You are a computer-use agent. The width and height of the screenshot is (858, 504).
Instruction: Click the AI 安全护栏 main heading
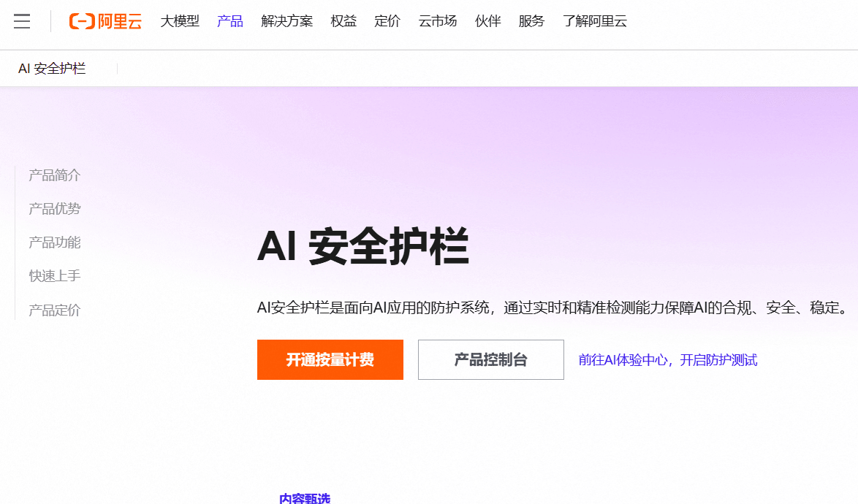[x=362, y=247]
